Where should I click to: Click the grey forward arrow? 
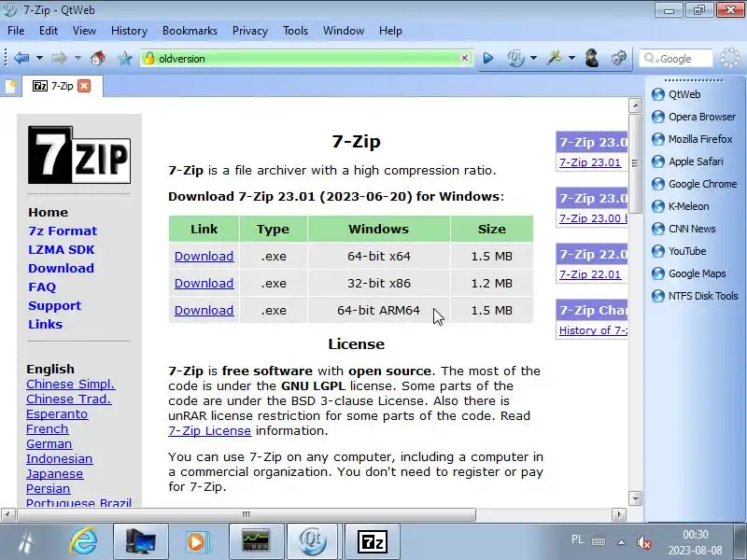(x=59, y=58)
